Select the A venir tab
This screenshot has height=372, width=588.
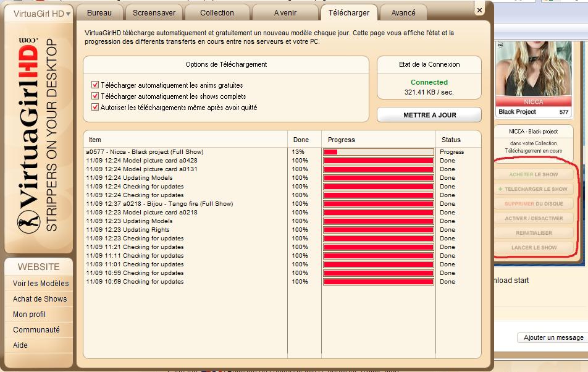(x=285, y=13)
